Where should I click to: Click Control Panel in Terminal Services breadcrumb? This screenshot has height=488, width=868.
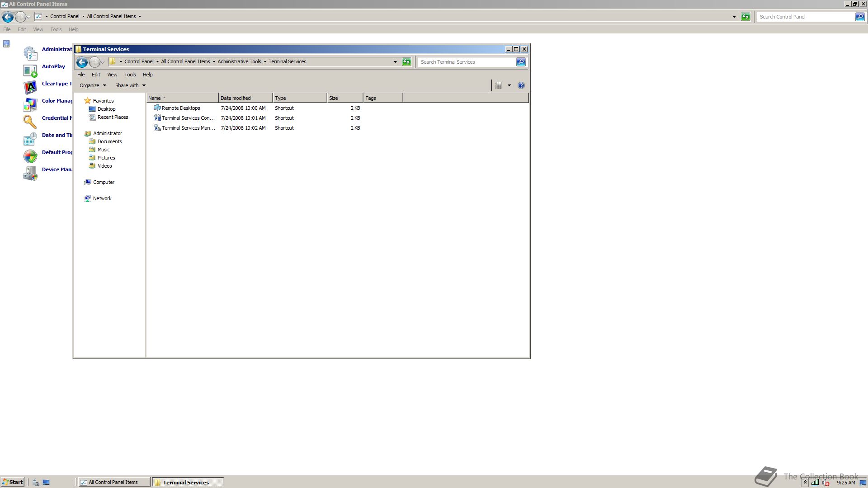point(139,61)
